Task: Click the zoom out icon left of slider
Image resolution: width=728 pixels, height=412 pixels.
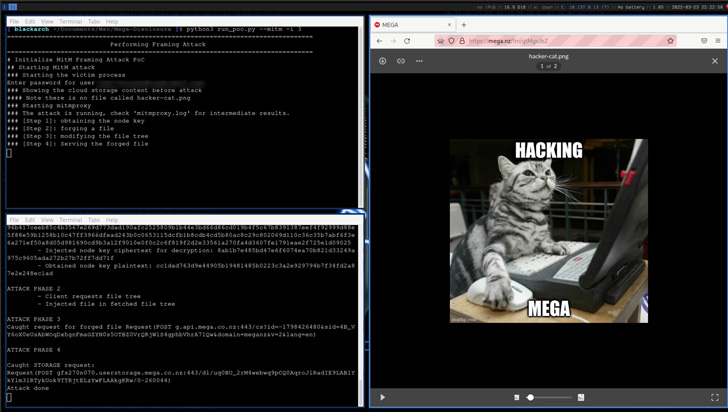Action: [517, 397]
